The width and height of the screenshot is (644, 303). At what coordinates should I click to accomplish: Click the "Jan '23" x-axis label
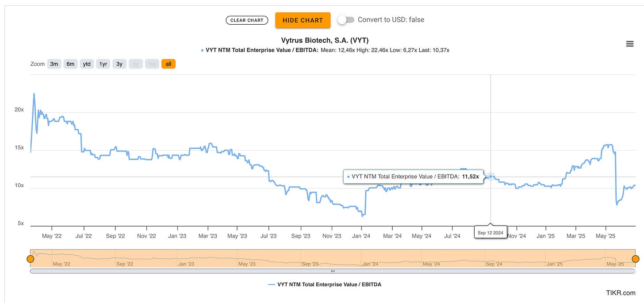177,236
